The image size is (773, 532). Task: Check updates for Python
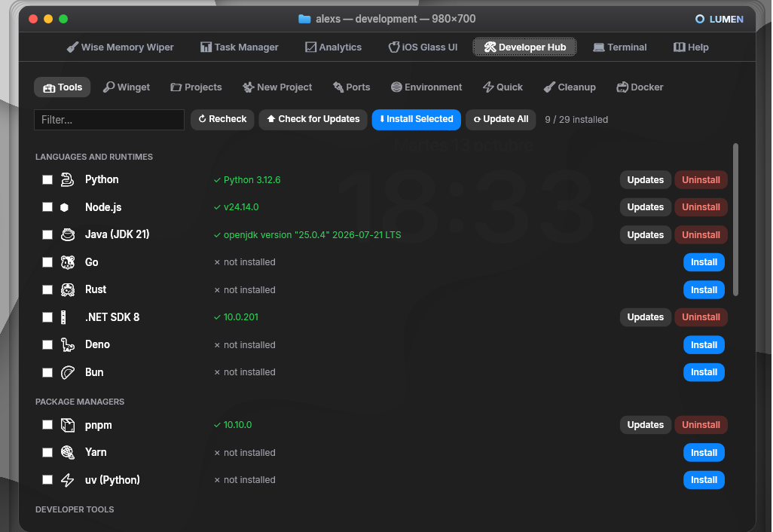click(646, 180)
